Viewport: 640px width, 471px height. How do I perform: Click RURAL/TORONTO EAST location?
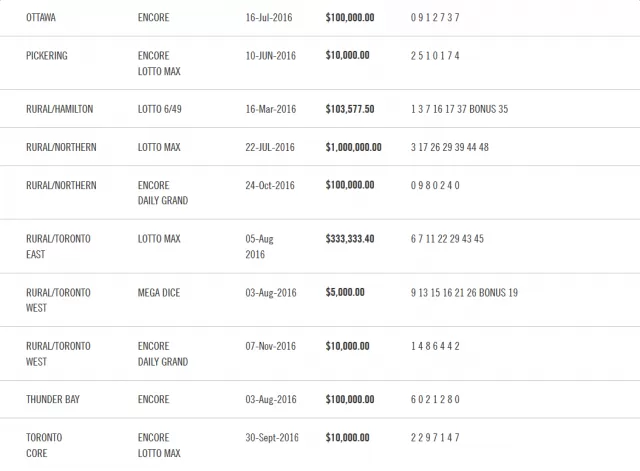coord(58,247)
